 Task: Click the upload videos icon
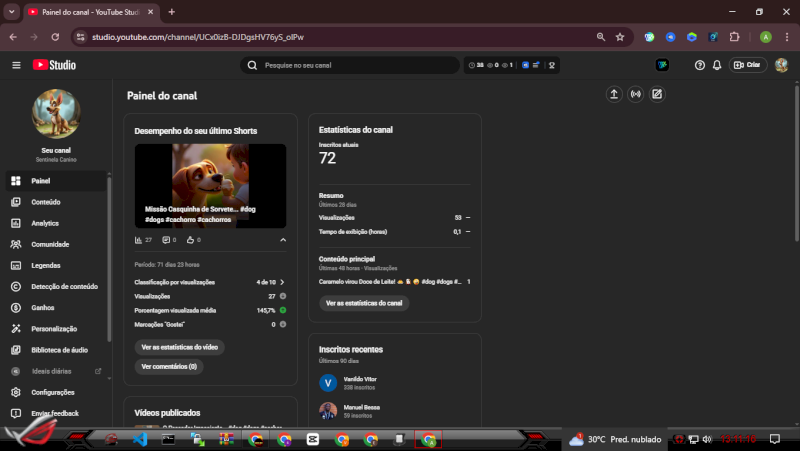(614, 95)
